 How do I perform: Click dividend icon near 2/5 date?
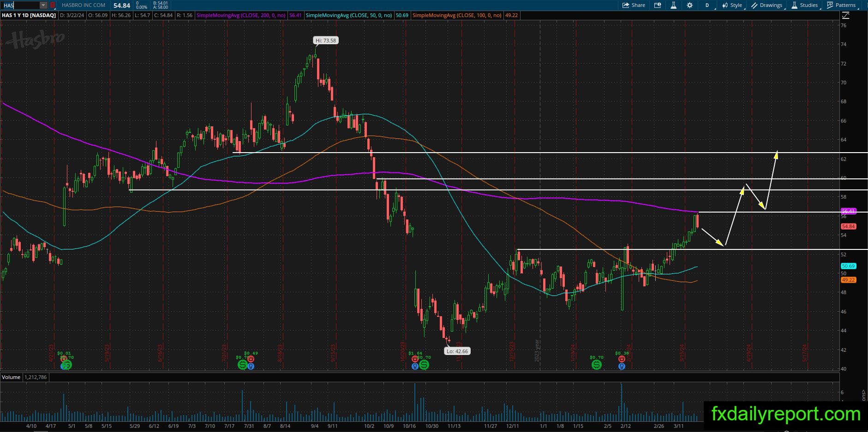pyautogui.click(x=596, y=365)
